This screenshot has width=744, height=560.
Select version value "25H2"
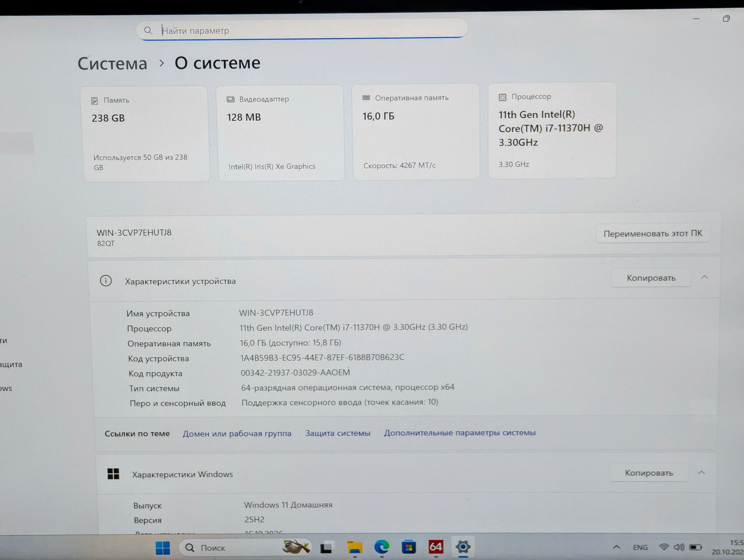(254, 520)
